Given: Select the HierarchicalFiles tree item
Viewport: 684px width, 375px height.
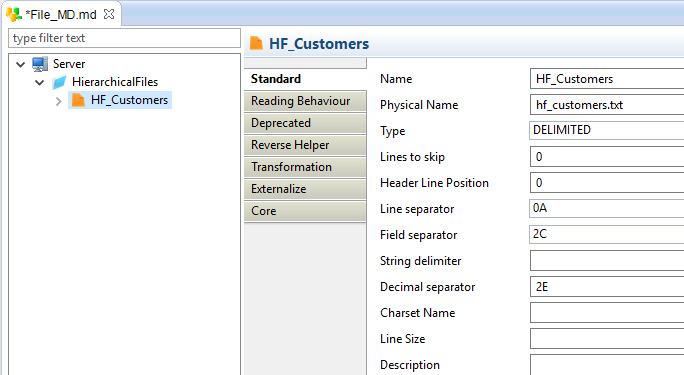Looking at the screenshot, I should [115, 82].
